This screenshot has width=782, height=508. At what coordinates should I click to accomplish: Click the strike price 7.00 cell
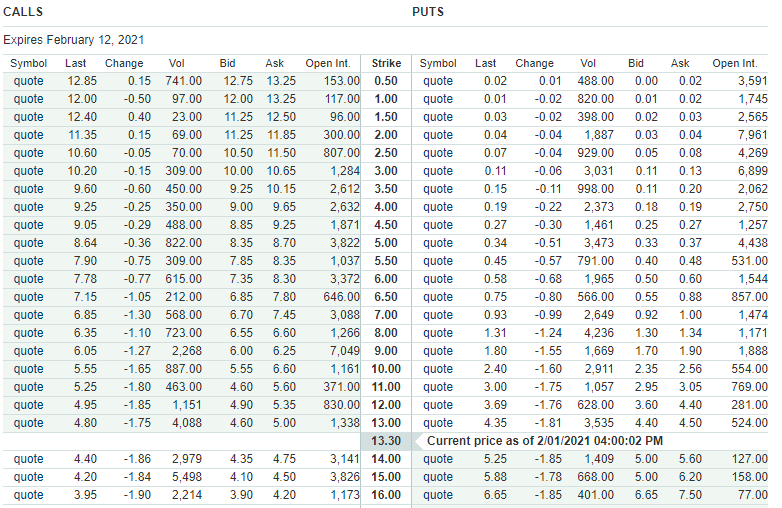[x=386, y=315]
